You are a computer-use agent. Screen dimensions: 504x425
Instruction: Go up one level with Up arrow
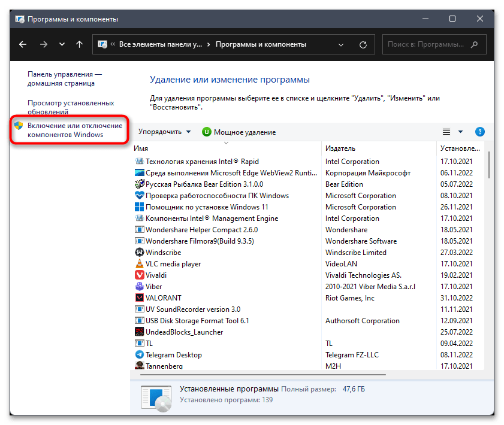[79, 44]
